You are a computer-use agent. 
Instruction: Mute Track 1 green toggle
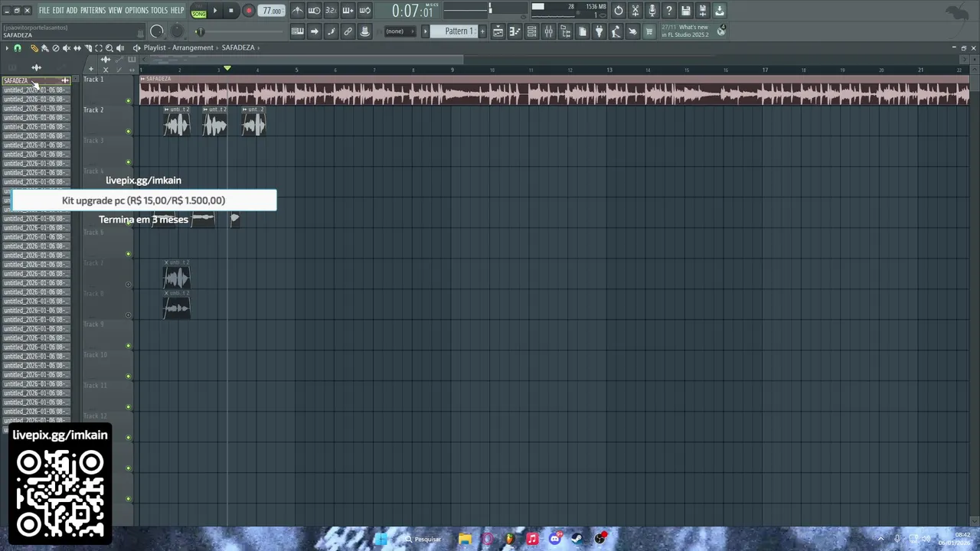pyautogui.click(x=128, y=101)
